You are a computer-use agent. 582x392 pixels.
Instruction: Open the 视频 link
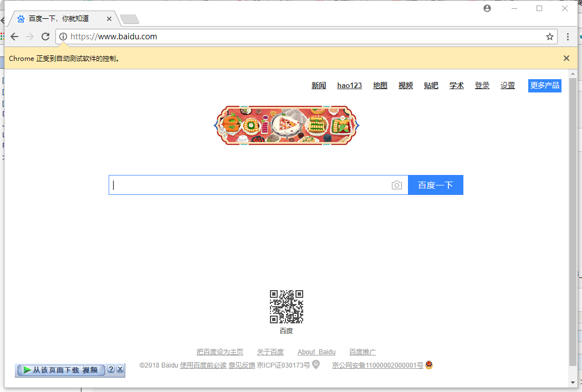(x=406, y=85)
